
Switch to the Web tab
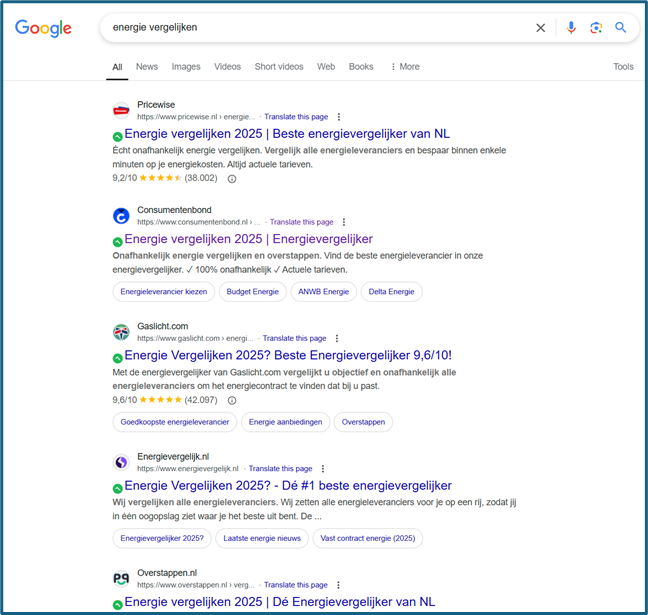click(326, 67)
